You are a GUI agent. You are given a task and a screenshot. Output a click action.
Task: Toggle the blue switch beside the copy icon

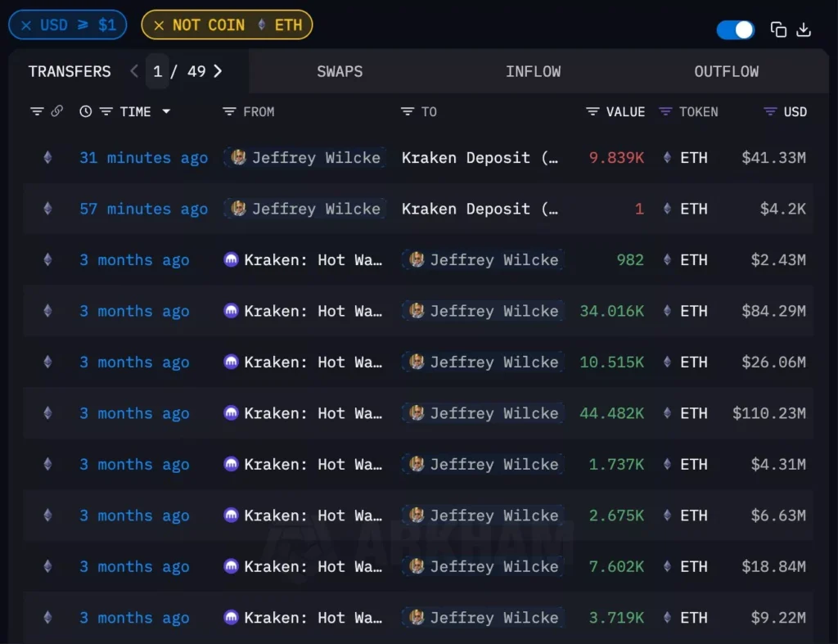point(735,30)
